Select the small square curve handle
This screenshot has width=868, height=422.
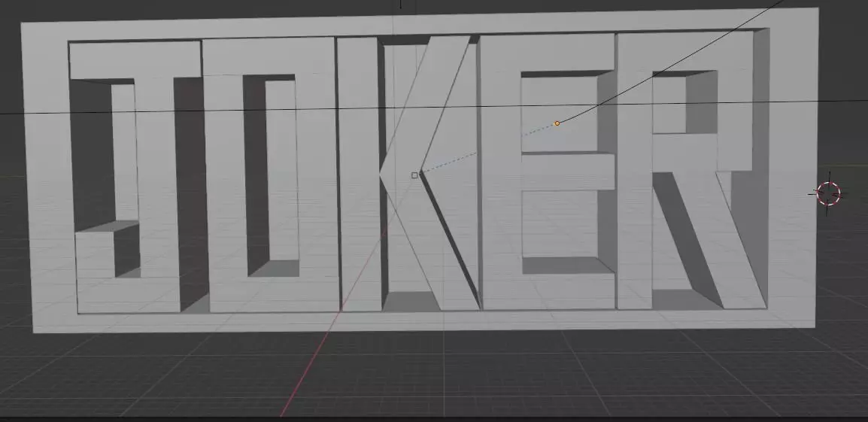[414, 175]
